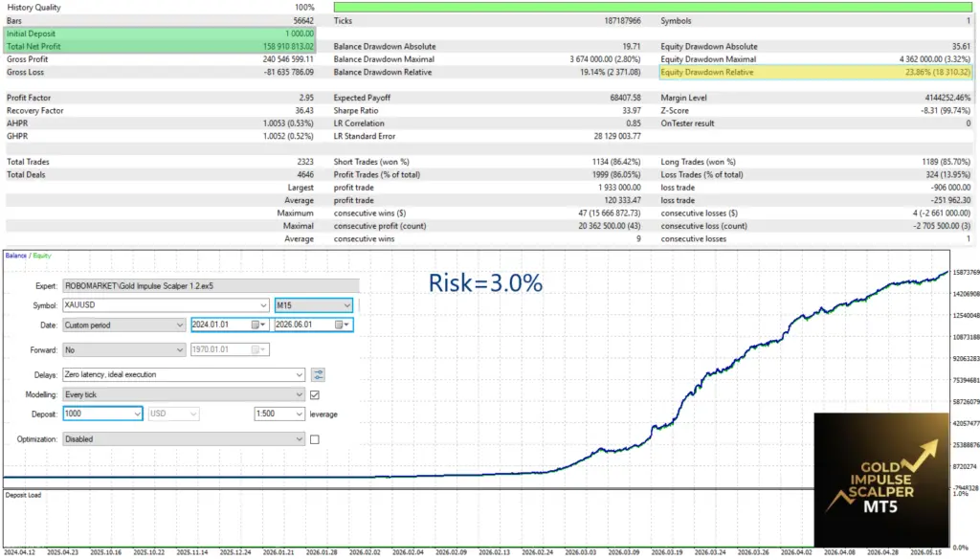This screenshot has width=980, height=560.
Task: Click the Total Trades value 2323
Action: (305, 162)
